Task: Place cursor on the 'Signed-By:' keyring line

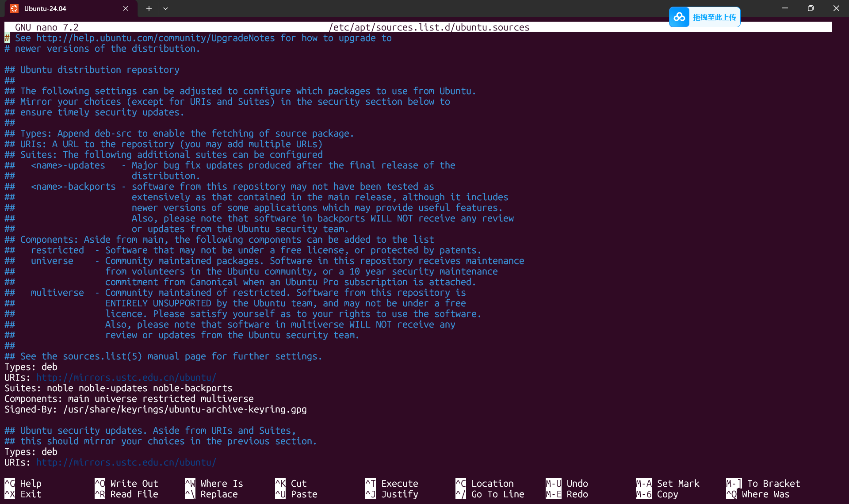Action: coord(156,409)
